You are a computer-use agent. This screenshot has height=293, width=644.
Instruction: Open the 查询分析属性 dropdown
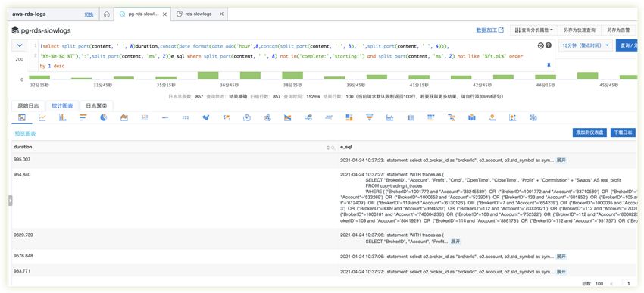tap(533, 30)
